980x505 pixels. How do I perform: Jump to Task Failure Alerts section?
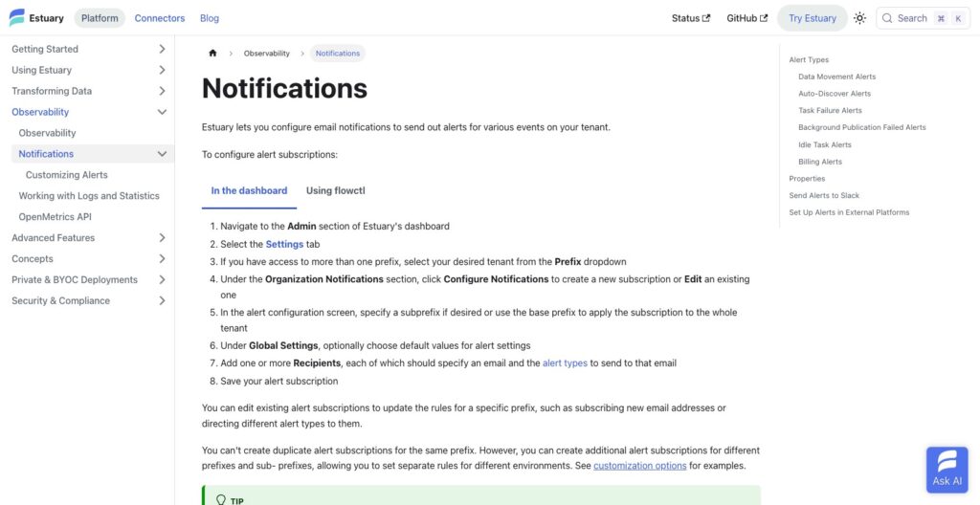830,111
